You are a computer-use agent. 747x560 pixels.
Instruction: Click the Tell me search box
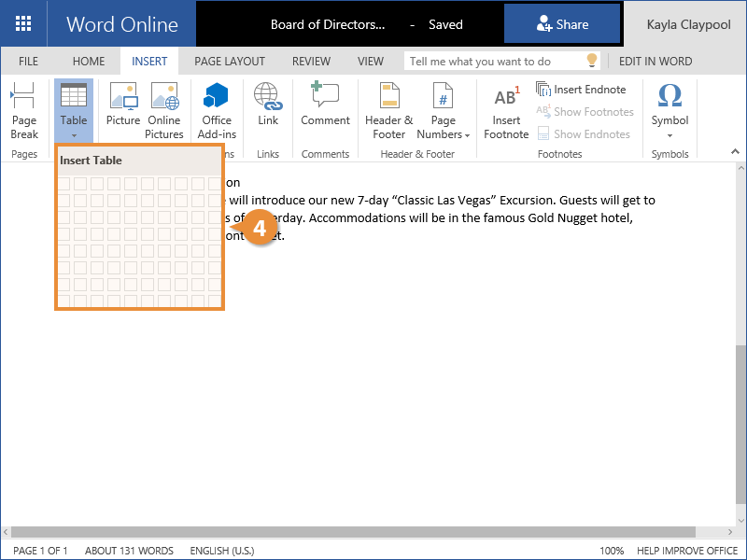coord(495,62)
